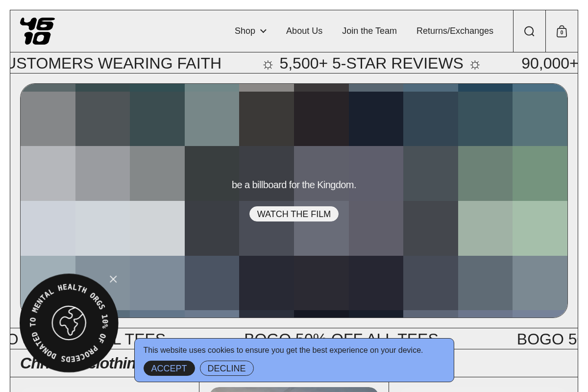The width and height of the screenshot is (588, 392).
Task: Decline the cookie notice
Action: pos(226,368)
